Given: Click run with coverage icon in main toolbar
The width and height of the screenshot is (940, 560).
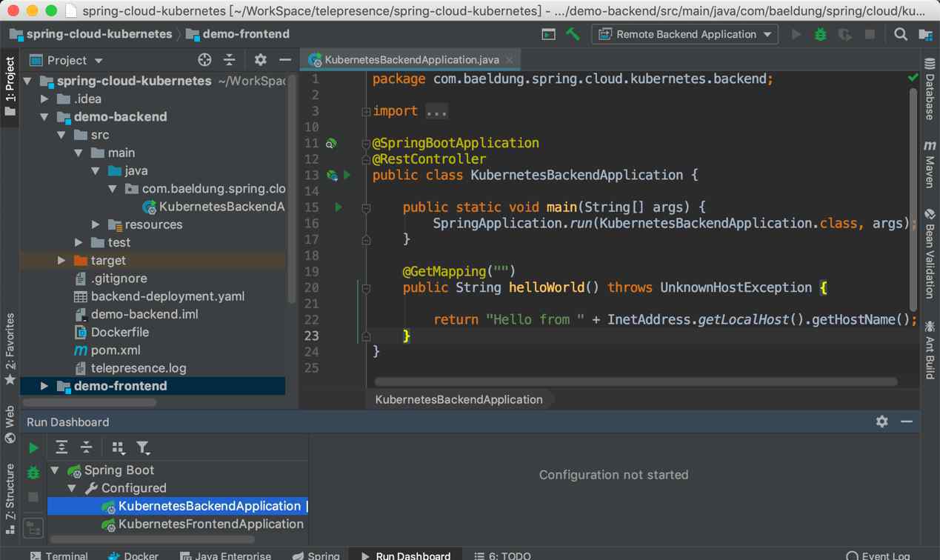Looking at the screenshot, I should click(x=844, y=34).
